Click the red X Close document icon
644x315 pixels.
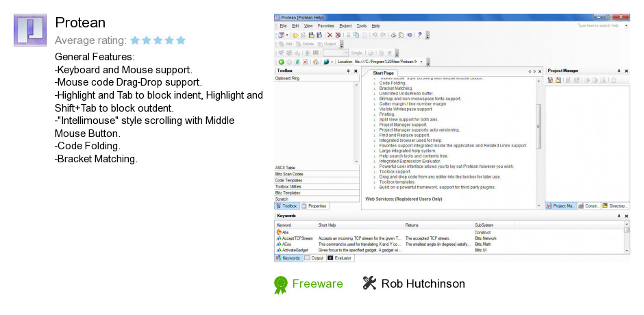(330, 35)
